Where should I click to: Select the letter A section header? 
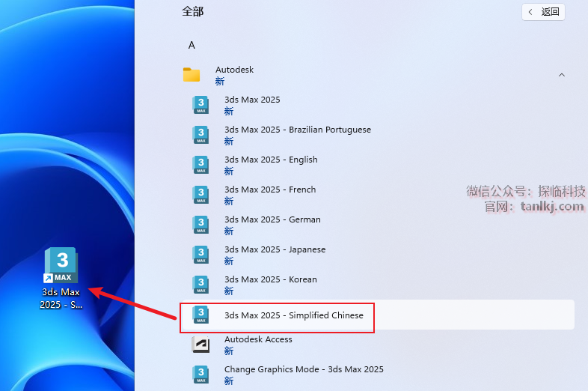pyautogui.click(x=192, y=46)
